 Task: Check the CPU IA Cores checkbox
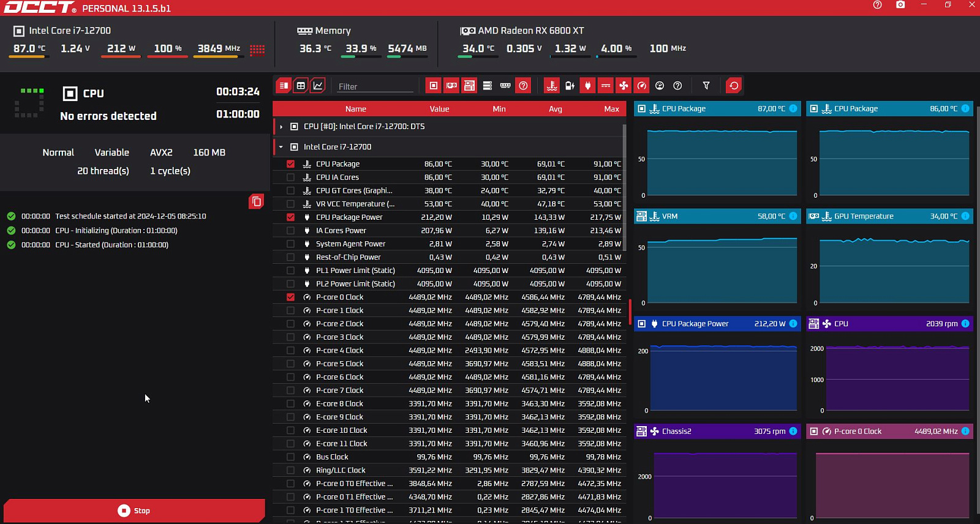[x=291, y=178]
